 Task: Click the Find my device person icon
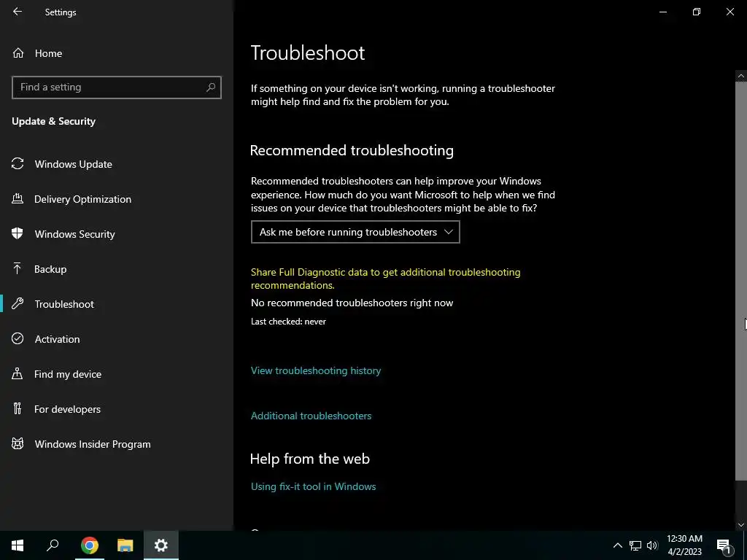pos(18,374)
